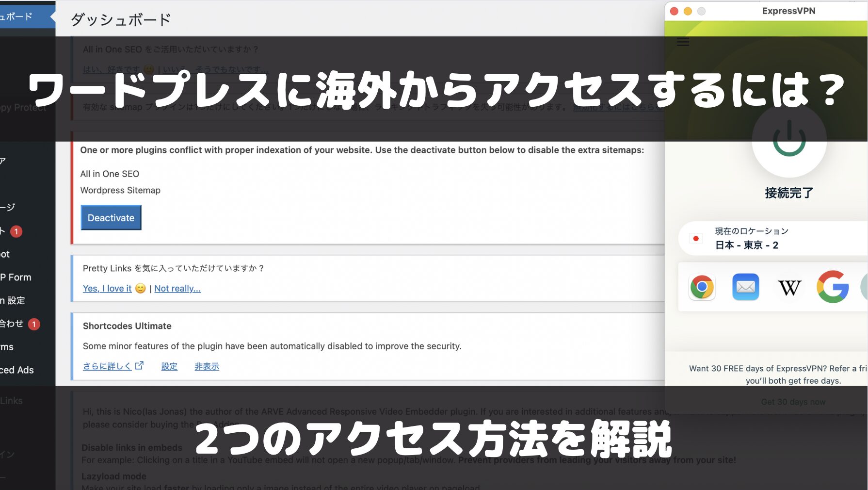
Task: Open the Chrome shortcut in ExpressVPN
Action: 702,287
